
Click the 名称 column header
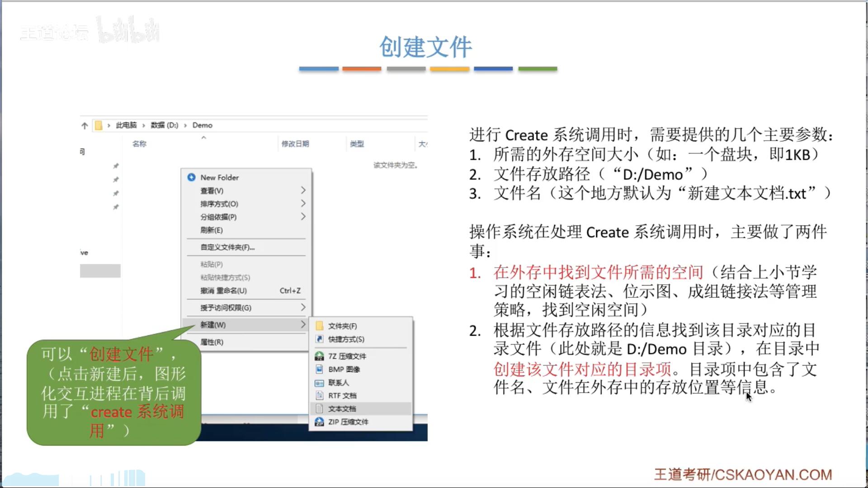[139, 144]
